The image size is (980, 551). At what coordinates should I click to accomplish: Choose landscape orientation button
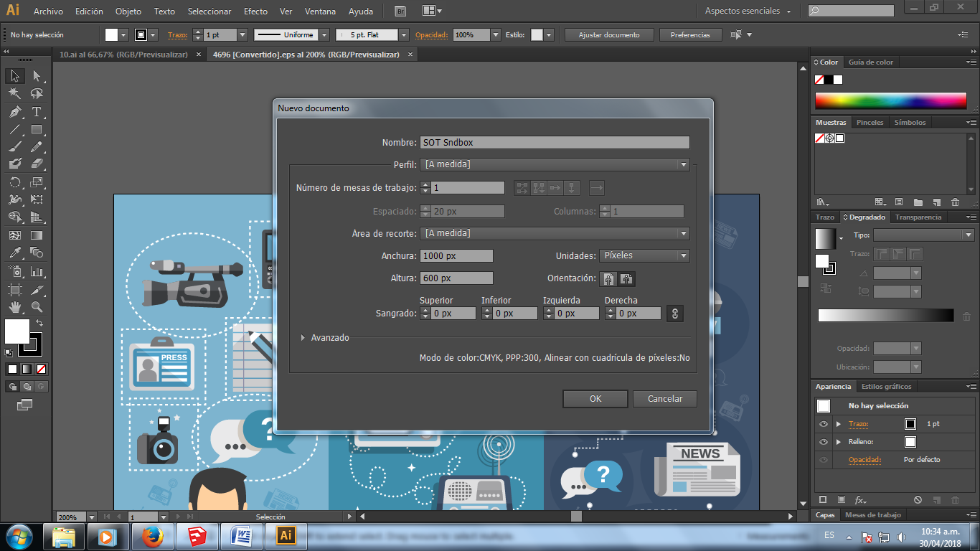click(626, 278)
